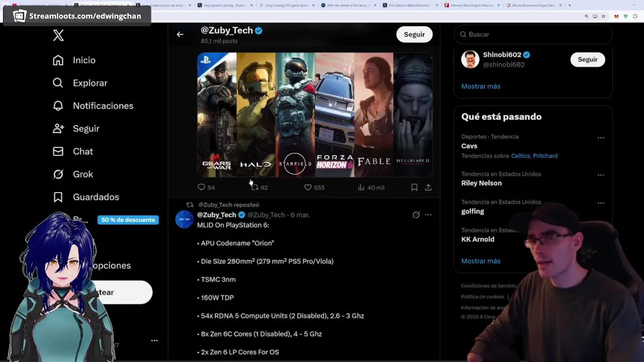
Task: Click the browser bookmark star icon
Action: (603, 16)
